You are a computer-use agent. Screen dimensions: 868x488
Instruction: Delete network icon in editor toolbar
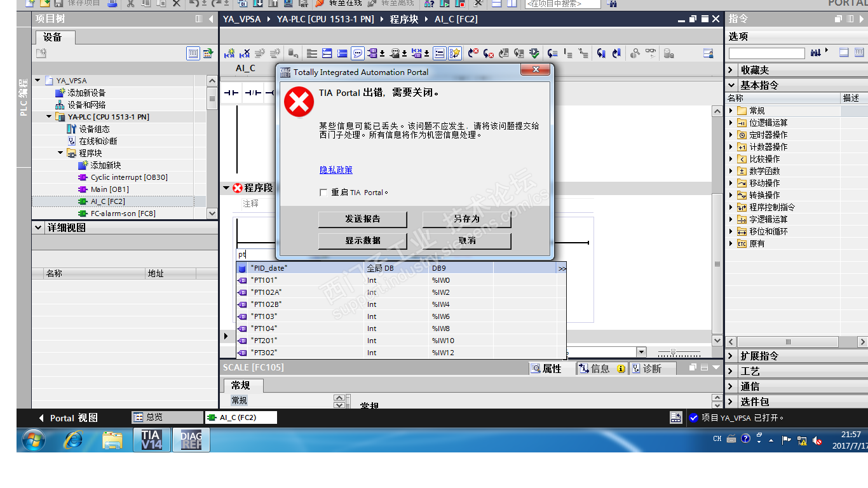click(x=245, y=53)
